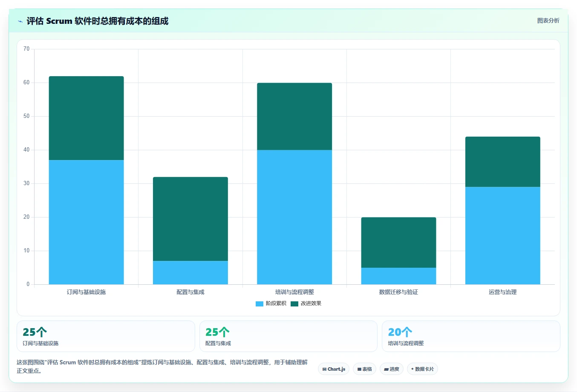Click the icon inside the Chart.js chip
This screenshot has width=577, height=392.
coord(325,369)
